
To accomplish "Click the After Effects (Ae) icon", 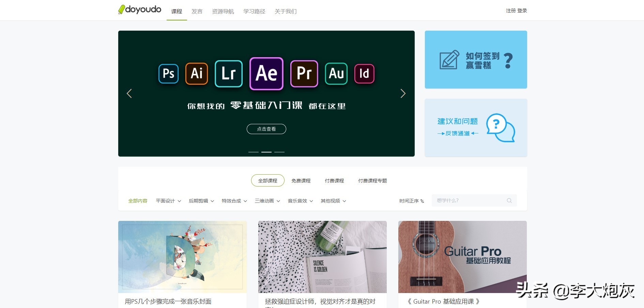I will pos(266,74).
